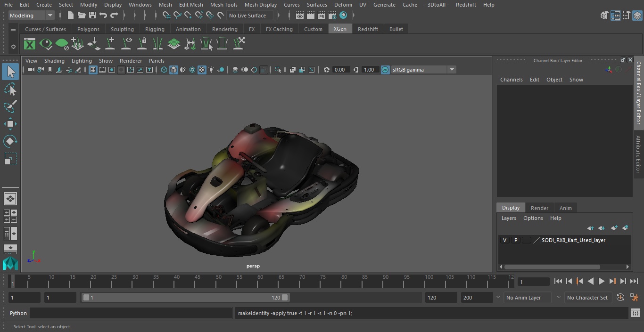The image size is (644, 332).
Task: Click the layer editor horizontal scrollbar
Action: coord(552,267)
